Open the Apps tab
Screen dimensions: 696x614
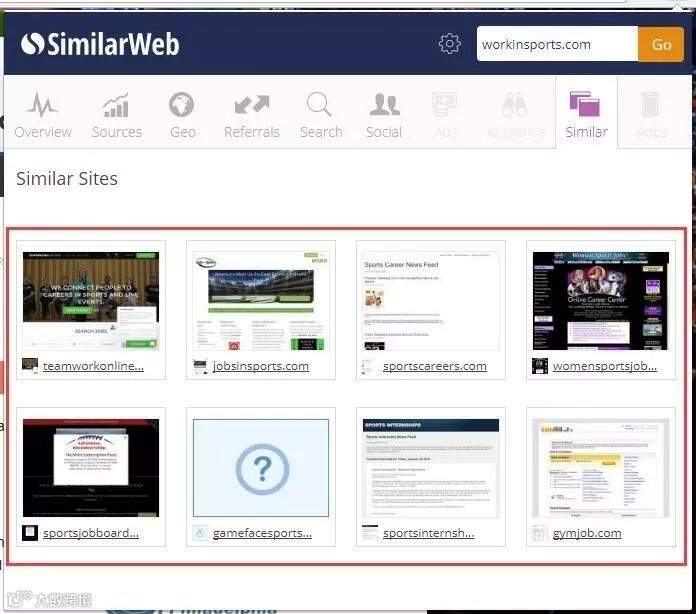652,115
